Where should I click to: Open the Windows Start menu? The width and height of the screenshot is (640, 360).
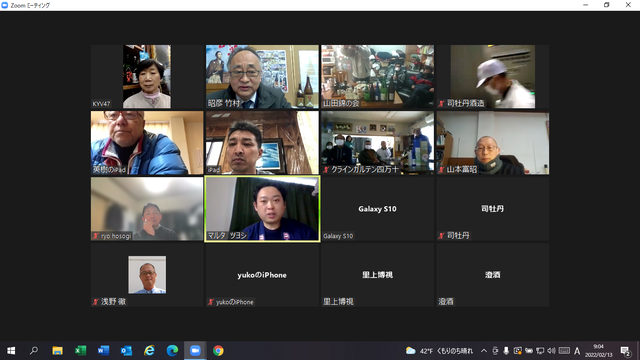point(11,351)
